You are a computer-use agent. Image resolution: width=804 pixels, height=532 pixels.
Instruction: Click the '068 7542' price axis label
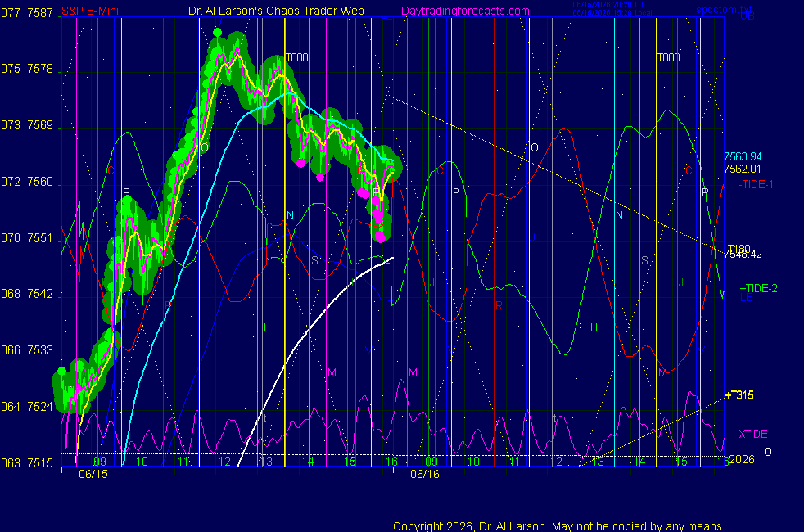[x=27, y=294]
